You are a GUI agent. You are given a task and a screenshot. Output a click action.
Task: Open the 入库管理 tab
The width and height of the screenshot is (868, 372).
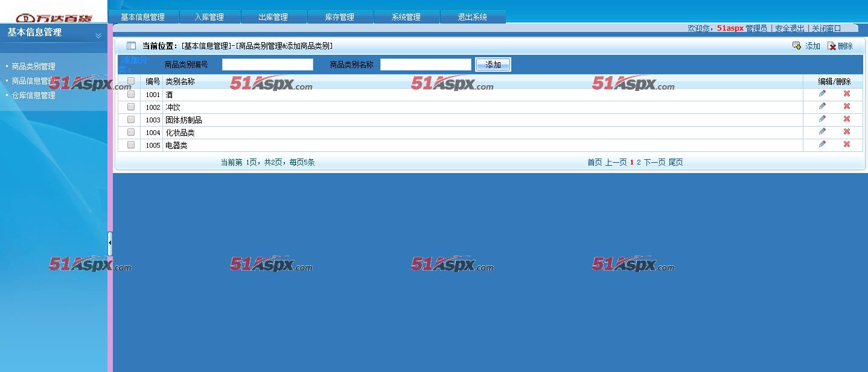click(209, 17)
